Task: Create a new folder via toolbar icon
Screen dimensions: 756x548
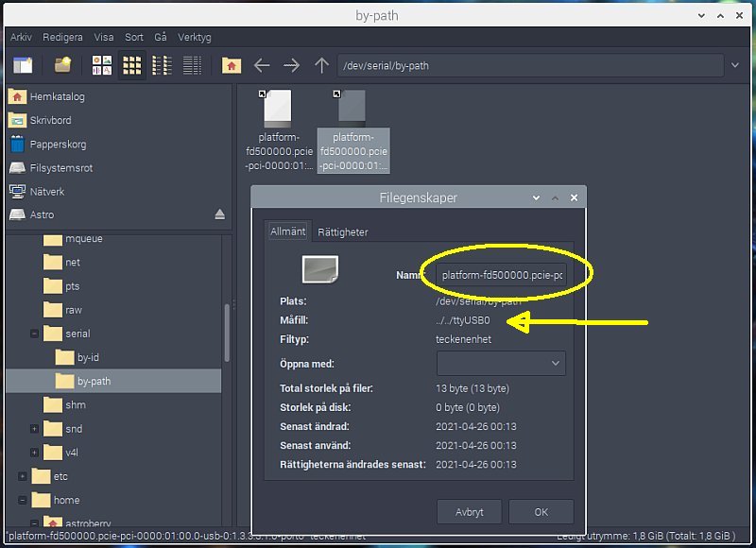Action: coord(62,64)
